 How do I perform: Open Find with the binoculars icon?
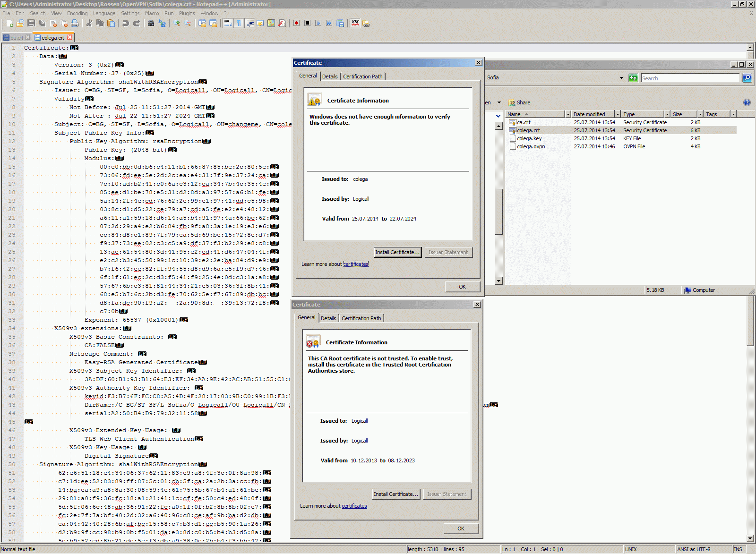(x=151, y=23)
